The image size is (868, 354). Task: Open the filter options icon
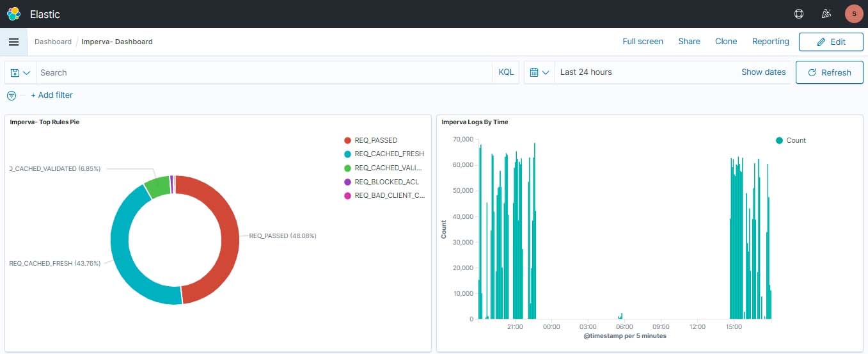12,95
